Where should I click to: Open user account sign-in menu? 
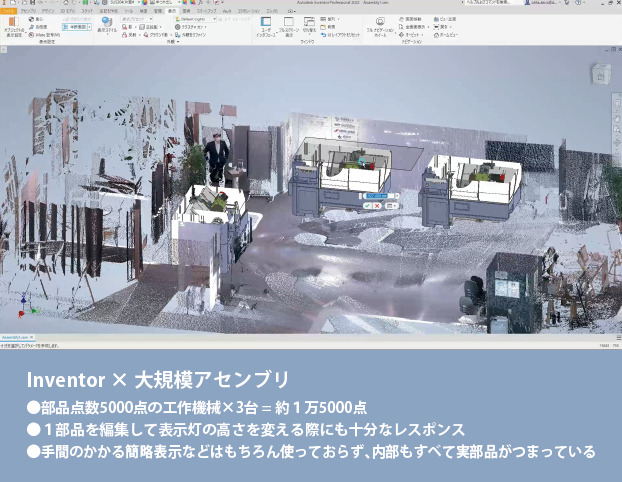pyautogui.click(x=541, y=2)
